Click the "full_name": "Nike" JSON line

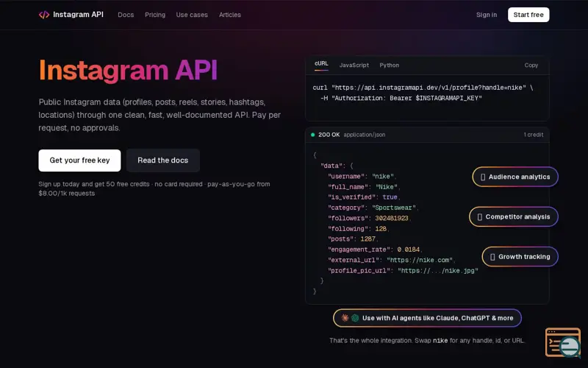pos(364,187)
